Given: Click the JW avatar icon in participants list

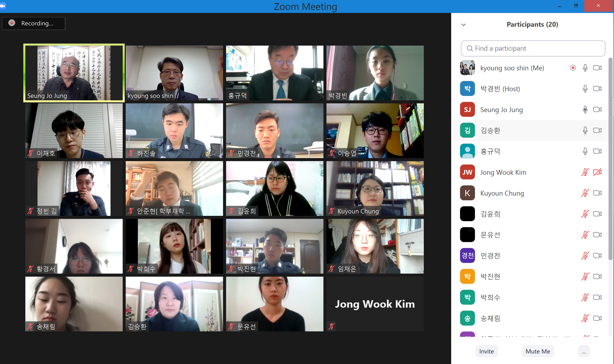Looking at the screenshot, I should 467,172.
